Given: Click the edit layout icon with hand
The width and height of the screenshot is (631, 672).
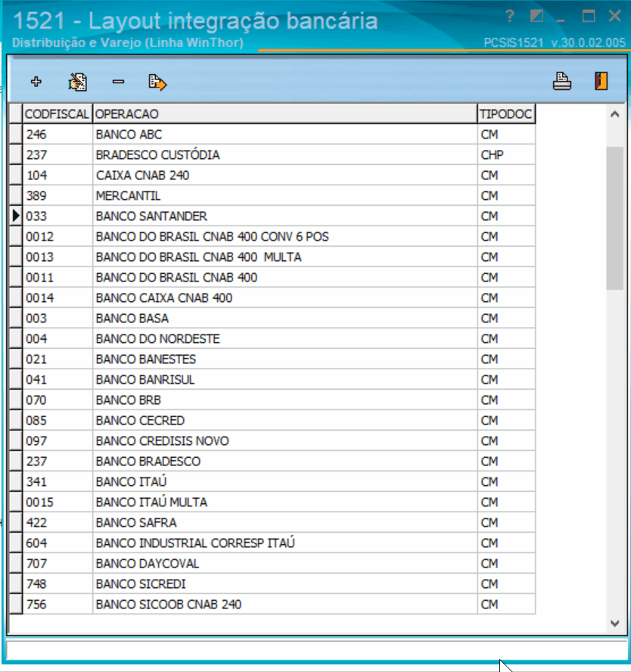Looking at the screenshot, I should point(77,82).
